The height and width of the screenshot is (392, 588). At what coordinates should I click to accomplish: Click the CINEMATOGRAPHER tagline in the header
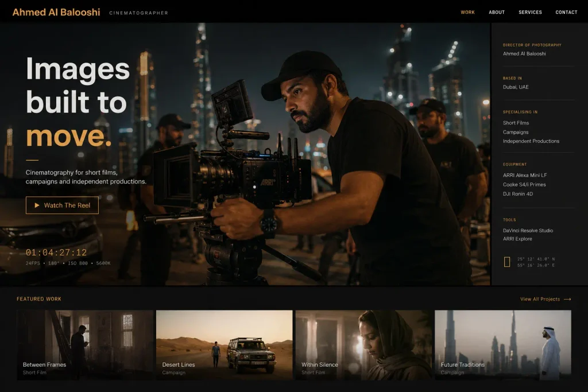click(x=138, y=13)
